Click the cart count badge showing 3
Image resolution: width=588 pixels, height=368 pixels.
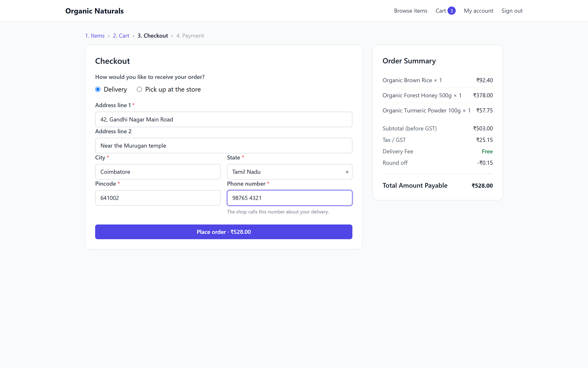[451, 11]
